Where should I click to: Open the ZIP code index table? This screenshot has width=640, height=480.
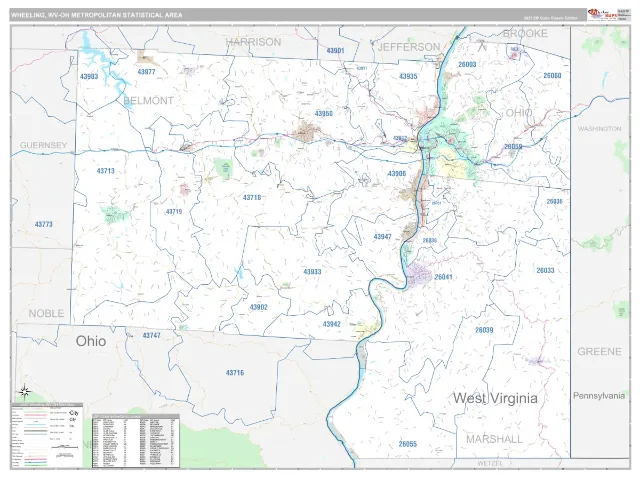point(136,441)
